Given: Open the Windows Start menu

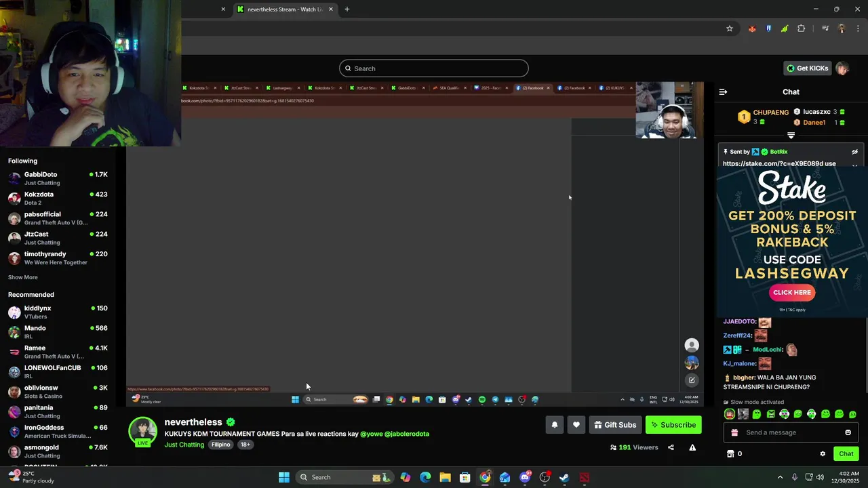Looking at the screenshot, I should (x=284, y=477).
